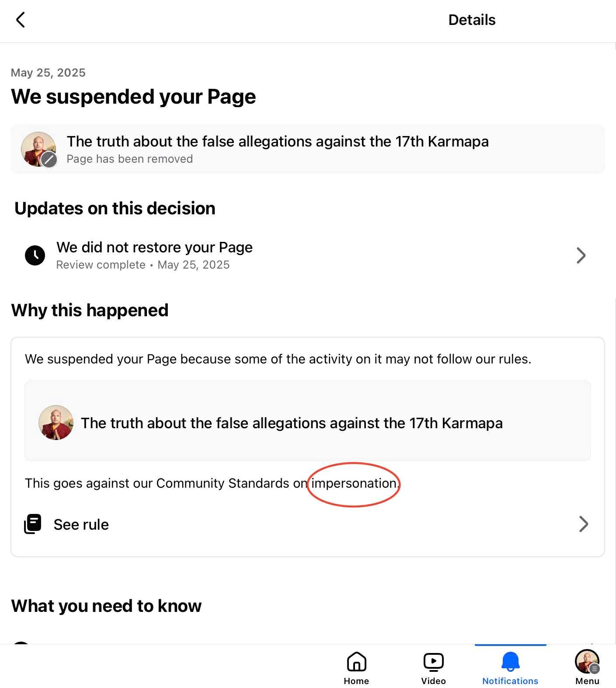This screenshot has width=616, height=688.
Task: Tap the Page avatar in the reason box
Action: (56, 423)
